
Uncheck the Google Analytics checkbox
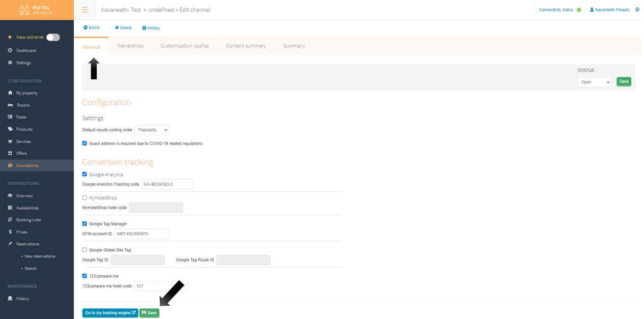coord(84,175)
